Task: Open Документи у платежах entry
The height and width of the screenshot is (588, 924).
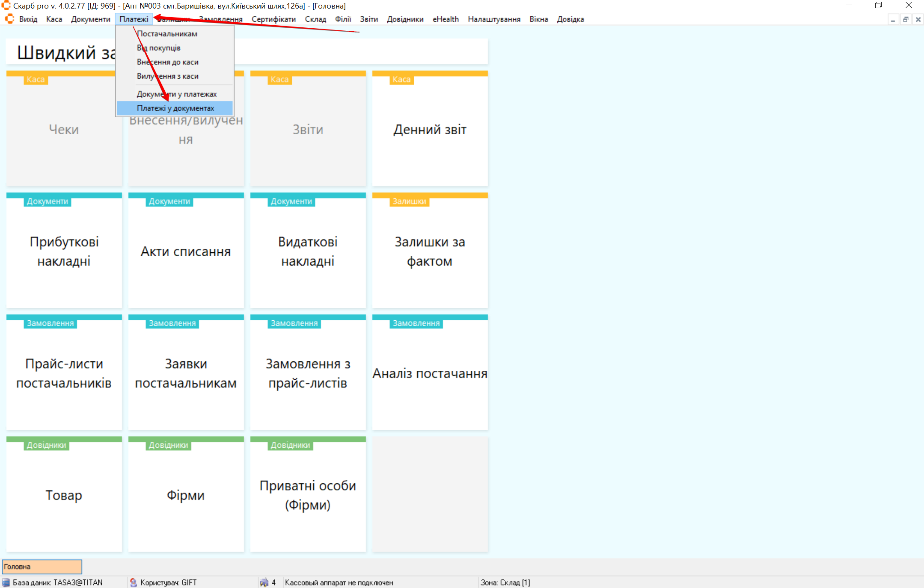Action: click(x=176, y=94)
